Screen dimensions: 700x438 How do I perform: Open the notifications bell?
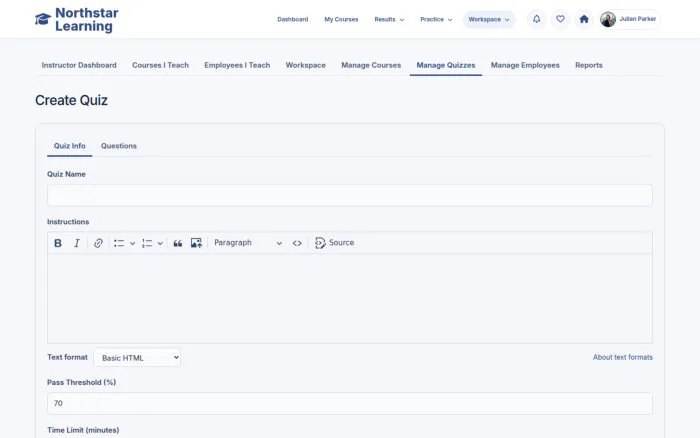[x=537, y=19]
